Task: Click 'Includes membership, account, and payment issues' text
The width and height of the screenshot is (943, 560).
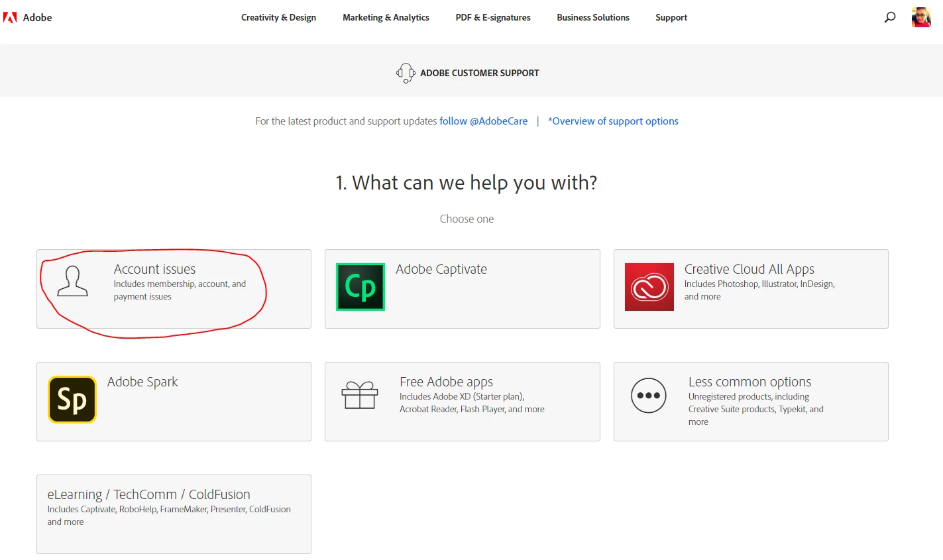Action: [x=180, y=290]
